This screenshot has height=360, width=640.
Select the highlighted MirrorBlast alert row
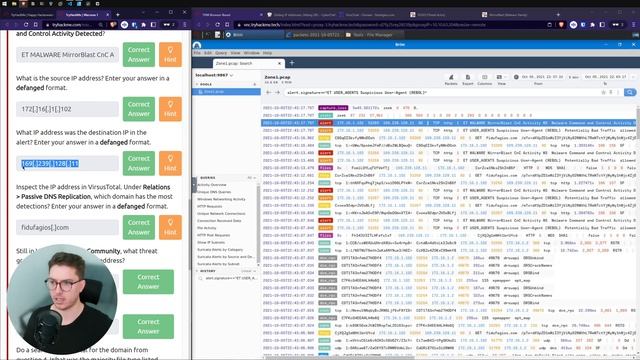tap(448, 123)
